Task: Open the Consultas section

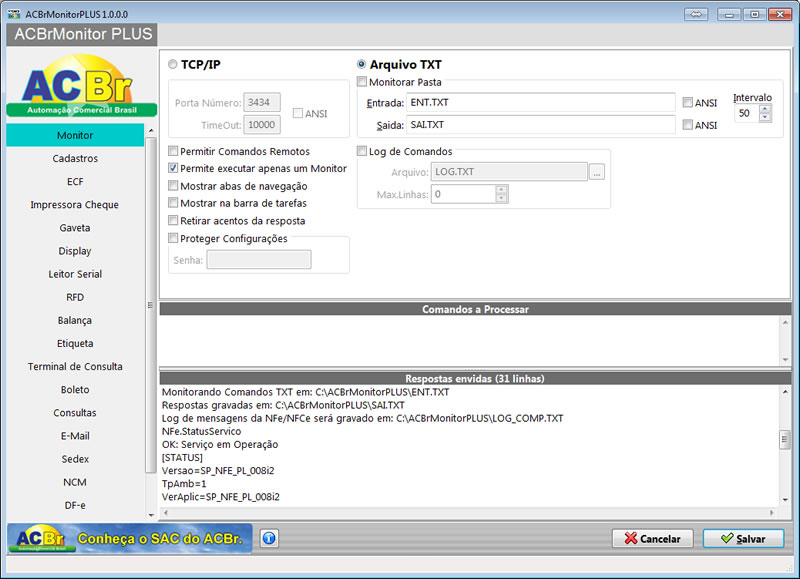Action: click(75, 413)
